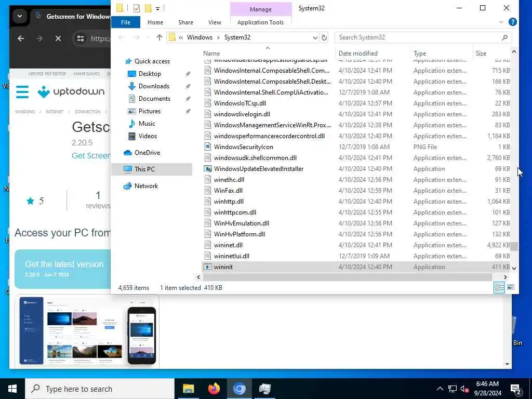
Task: Switch to Large icons view button
Action: click(510, 288)
